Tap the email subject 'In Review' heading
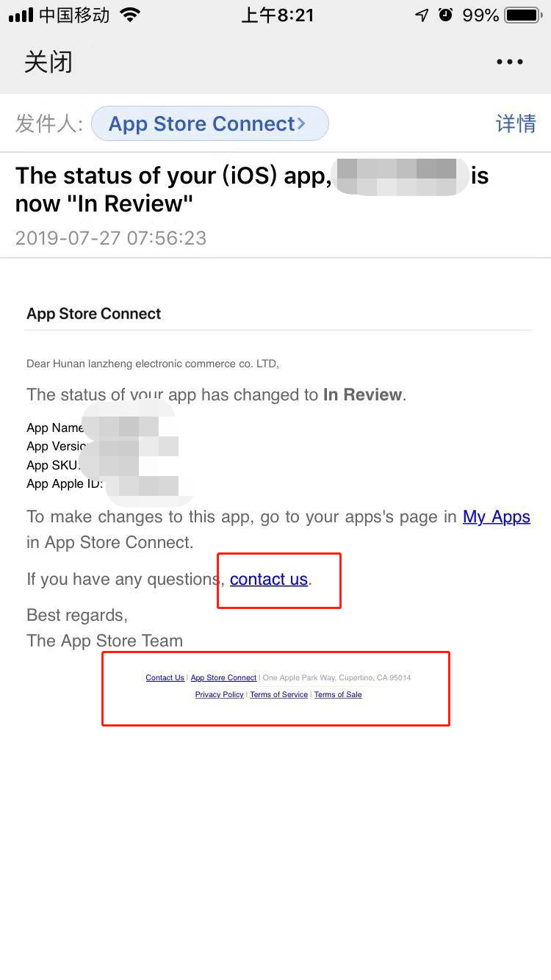Image resolution: width=551 pixels, height=980 pixels. click(x=252, y=189)
